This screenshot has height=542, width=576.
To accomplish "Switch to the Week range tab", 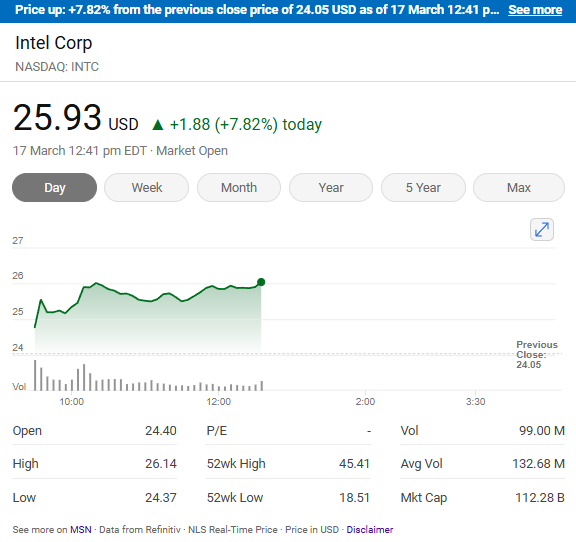I will point(147,187).
